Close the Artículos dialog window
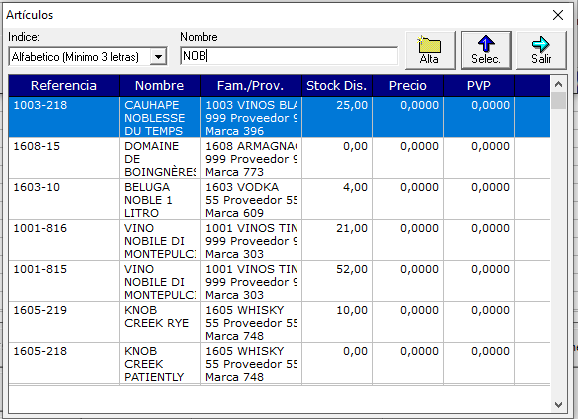The image size is (578, 419). 558,15
